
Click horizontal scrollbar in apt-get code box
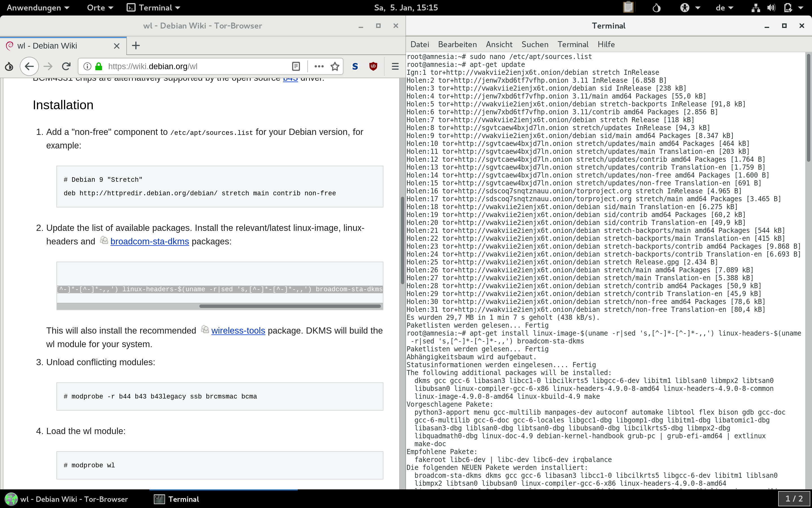point(290,306)
